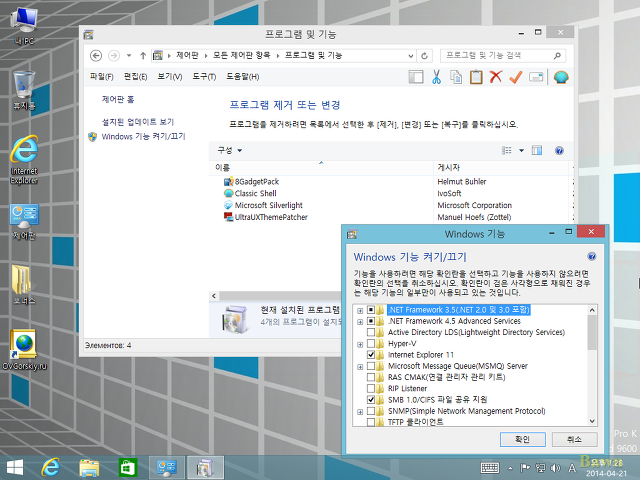This screenshot has width=640, height=480.
Task: Open recent locations dropdown next to Forward
Action: pyautogui.click(x=129, y=56)
